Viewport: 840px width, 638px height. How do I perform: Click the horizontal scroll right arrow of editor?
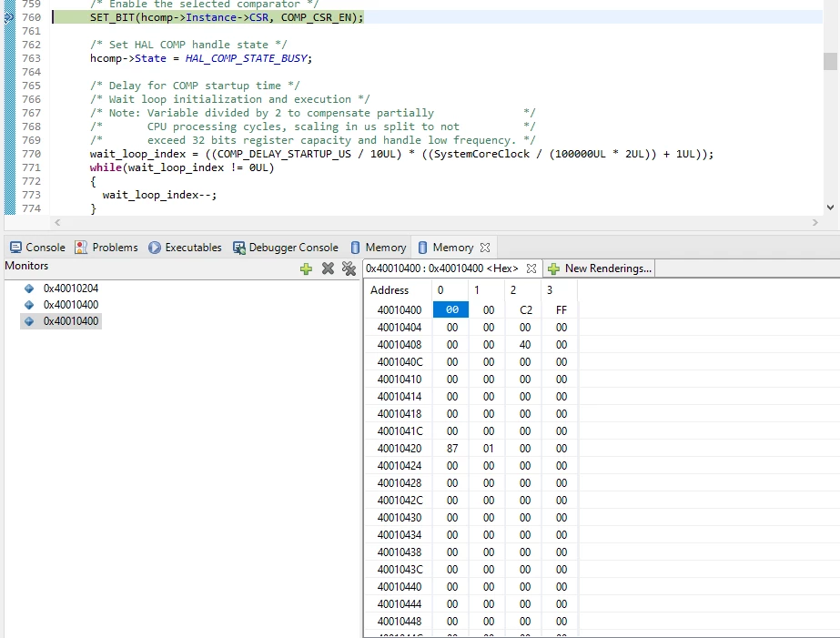(x=815, y=222)
